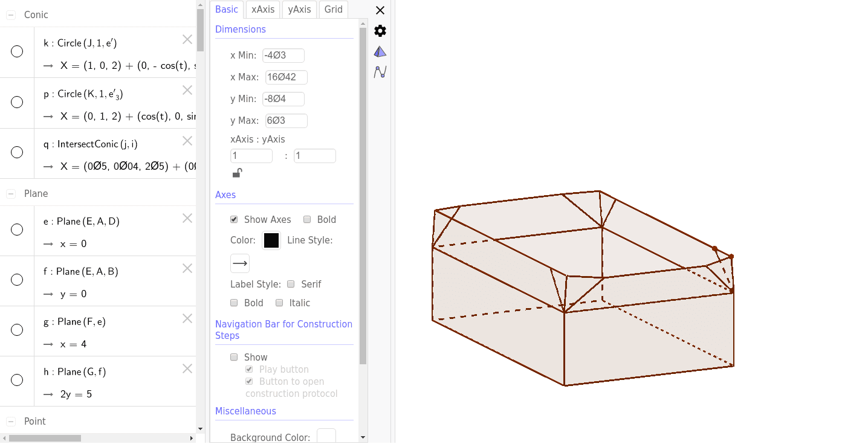This screenshot has width=868, height=444.
Task: Delete circle k using its X icon
Action: (187, 39)
